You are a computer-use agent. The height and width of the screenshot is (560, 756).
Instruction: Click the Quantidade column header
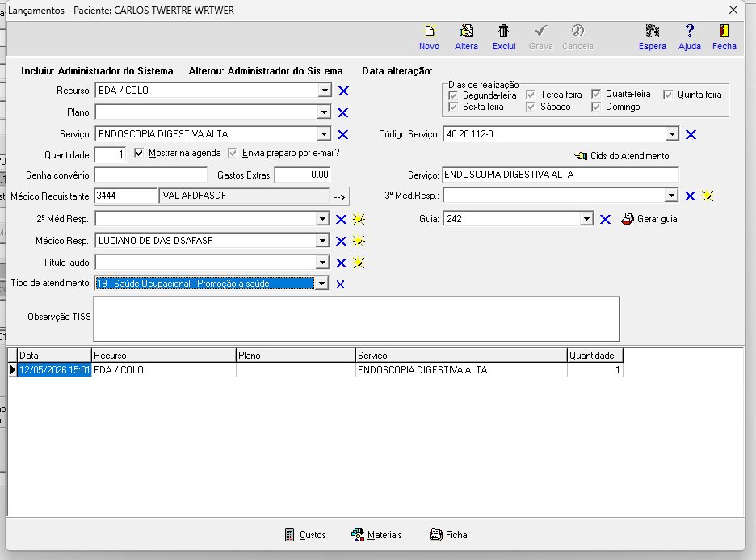(x=595, y=356)
